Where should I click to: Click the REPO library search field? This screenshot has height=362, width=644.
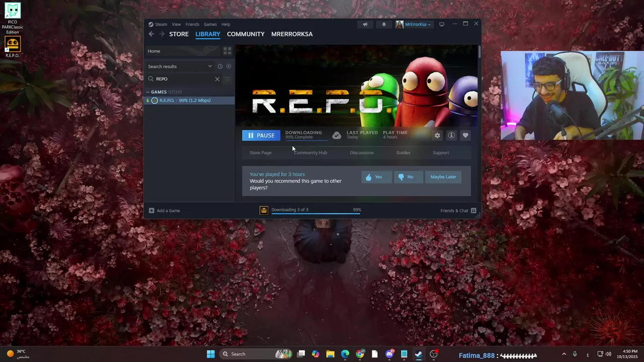coord(183,79)
